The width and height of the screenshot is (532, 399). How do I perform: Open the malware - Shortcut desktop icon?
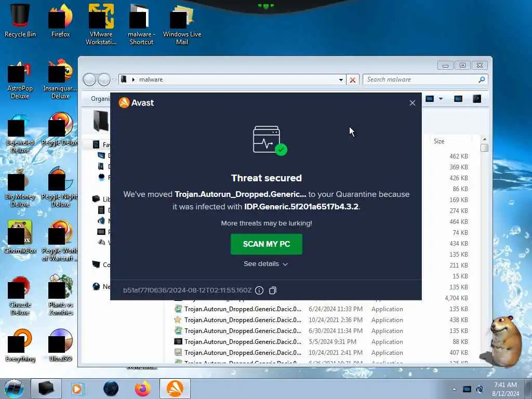click(141, 24)
